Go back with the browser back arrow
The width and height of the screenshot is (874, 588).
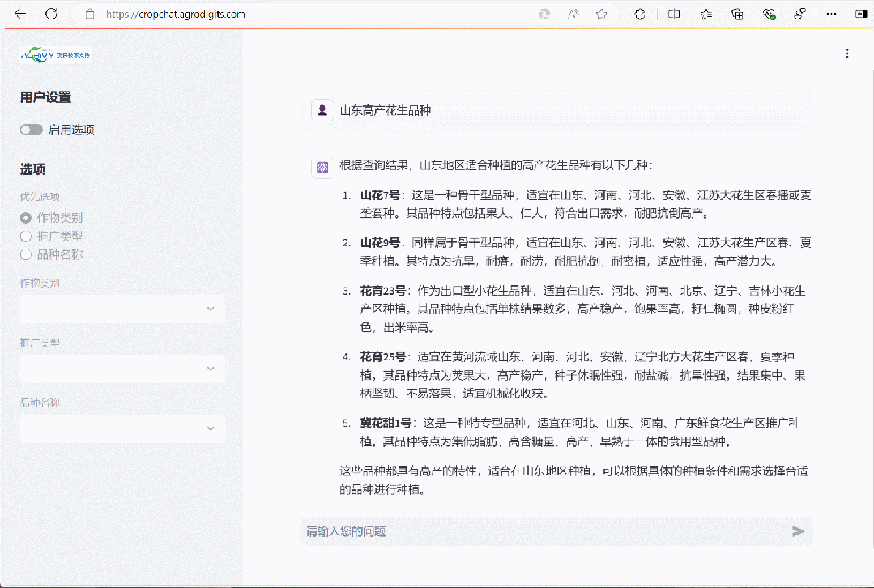click(20, 14)
